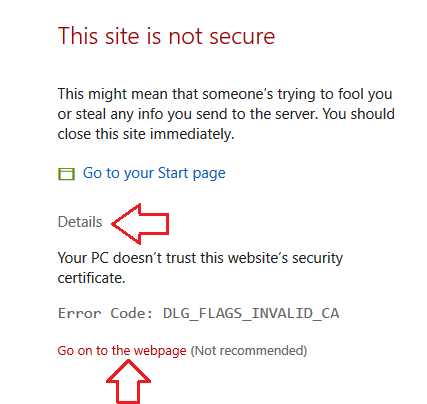Click the word 'webpage' in the red link
427x404 pixels.
pyautogui.click(x=160, y=351)
